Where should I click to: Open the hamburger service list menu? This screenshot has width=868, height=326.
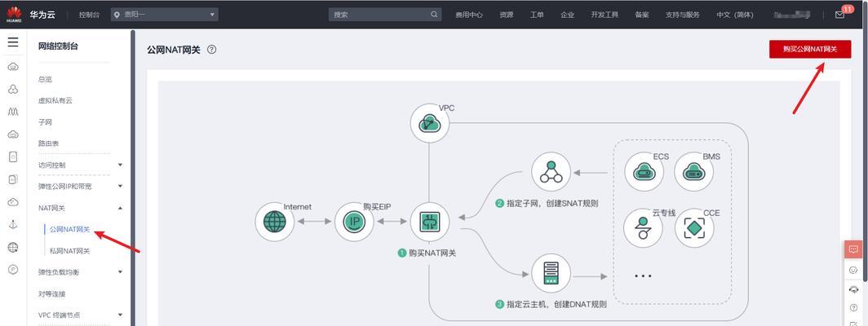point(13,42)
